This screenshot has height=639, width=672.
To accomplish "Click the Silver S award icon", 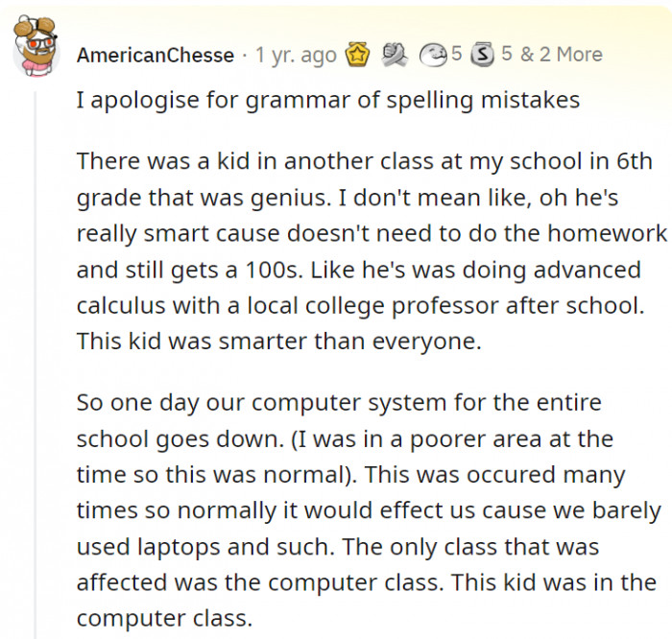I will tap(482, 55).
